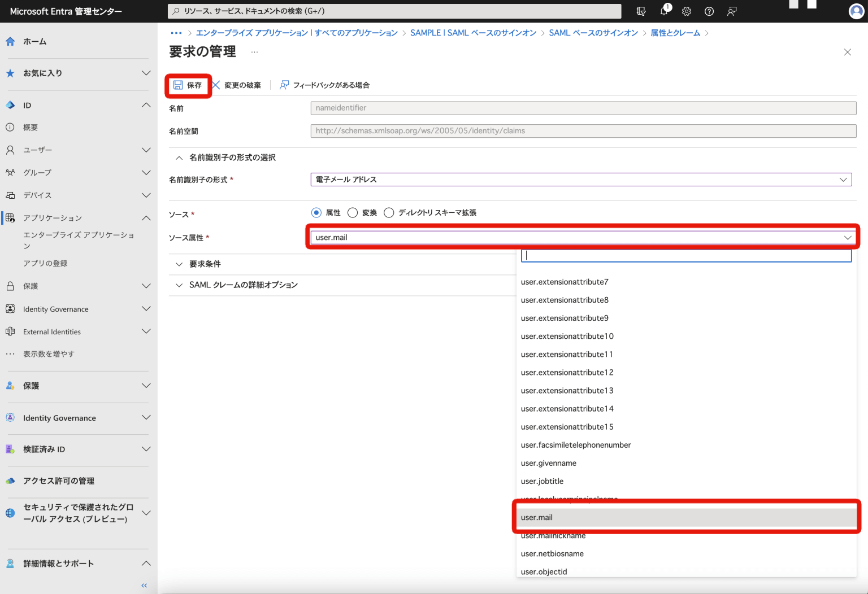This screenshot has height=594, width=868.
Task: Click breadcrumb SAML ベースのサインオン link
Action: 593,33
